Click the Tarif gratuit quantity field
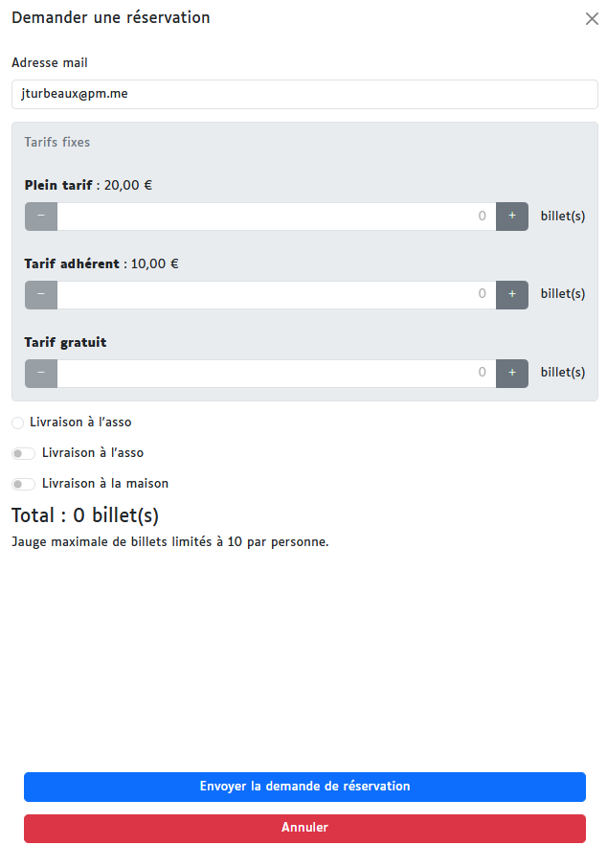607x868 pixels. click(x=276, y=374)
